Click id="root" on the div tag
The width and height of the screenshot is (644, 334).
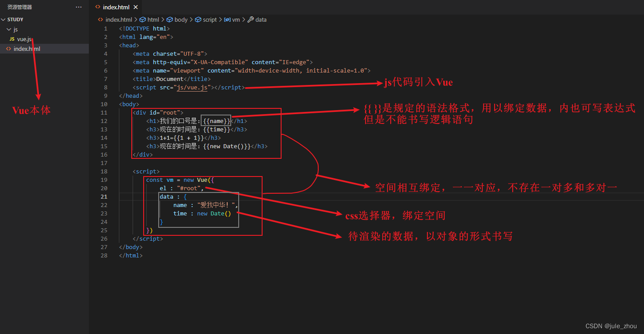click(x=164, y=113)
